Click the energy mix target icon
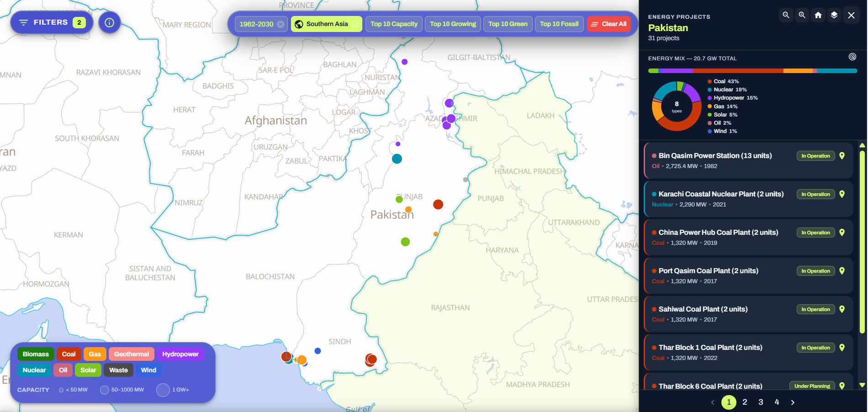 [x=852, y=57]
